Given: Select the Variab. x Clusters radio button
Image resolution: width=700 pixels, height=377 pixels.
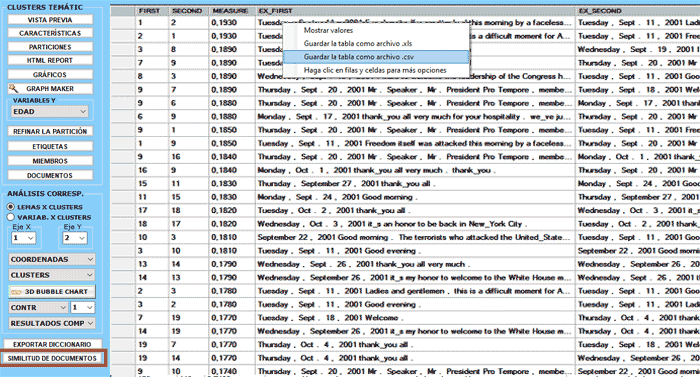Looking at the screenshot, I should pyautogui.click(x=11, y=217).
